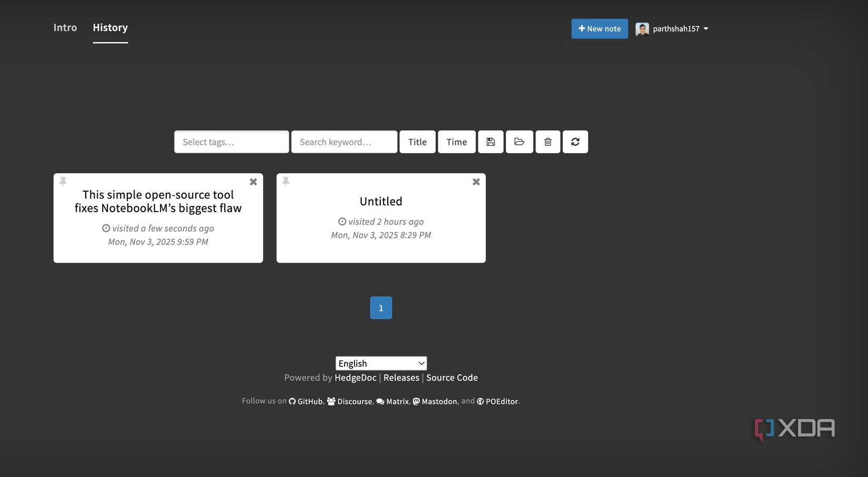868x477 pixels.
Task: Open the Source Code link
Action: click(451, 377)
